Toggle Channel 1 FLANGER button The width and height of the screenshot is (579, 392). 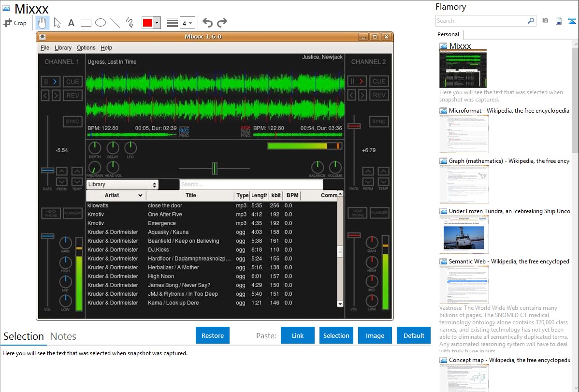pyautogui.click(x=72, y=213)
